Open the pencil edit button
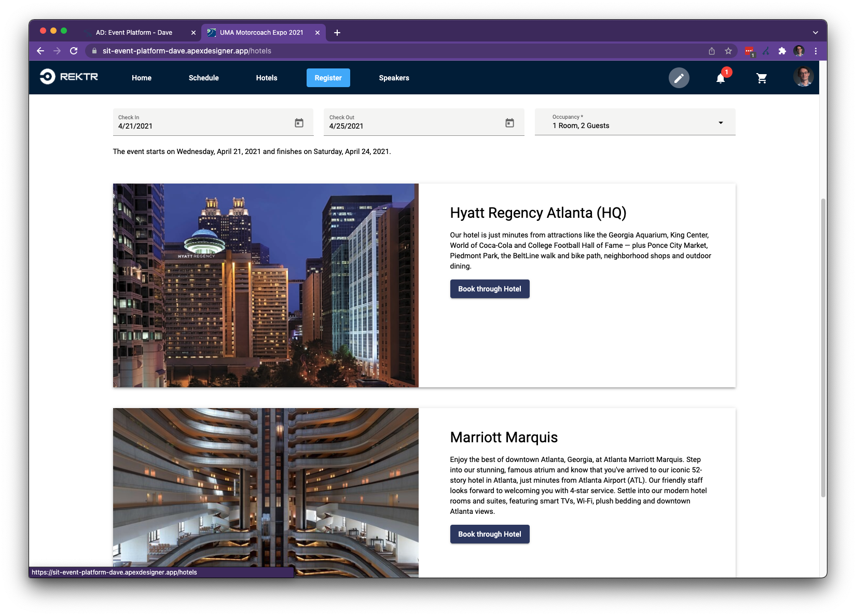 [679, 78]
